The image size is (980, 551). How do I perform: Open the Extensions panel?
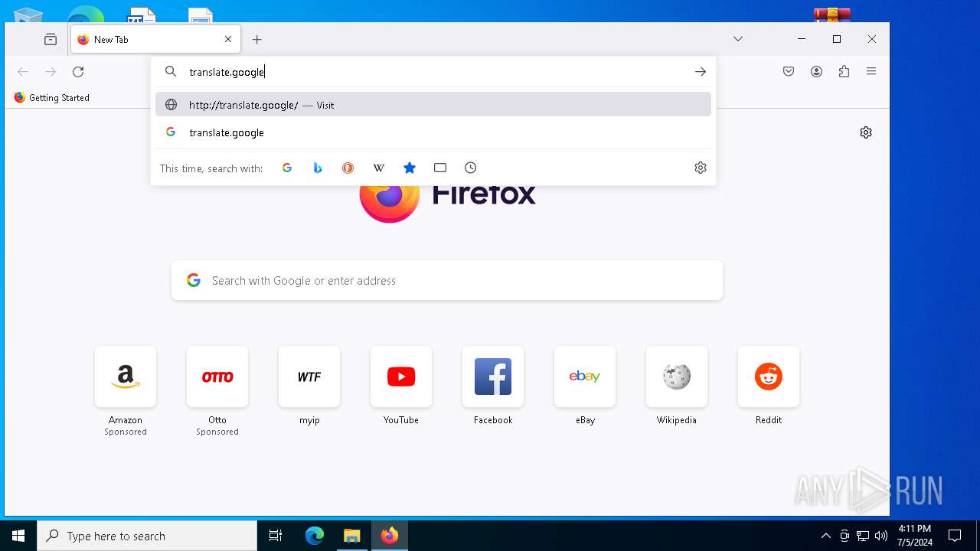point(844,72)
